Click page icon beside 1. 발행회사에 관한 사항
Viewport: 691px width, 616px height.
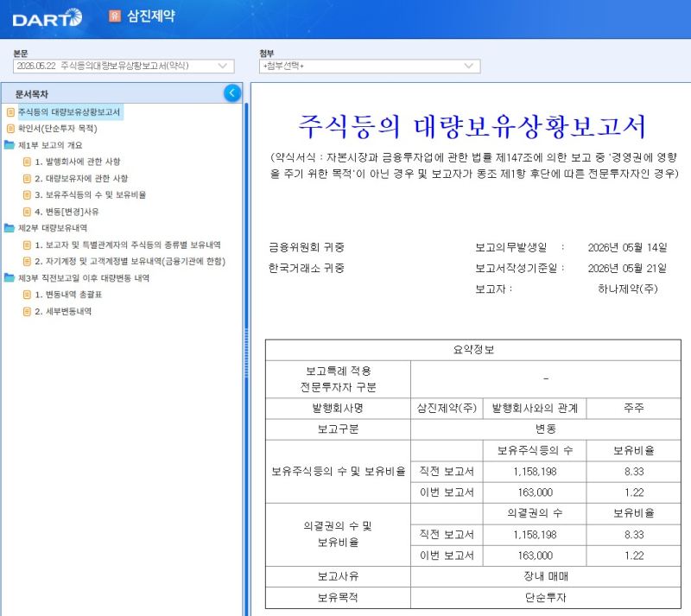coord(27,162)
